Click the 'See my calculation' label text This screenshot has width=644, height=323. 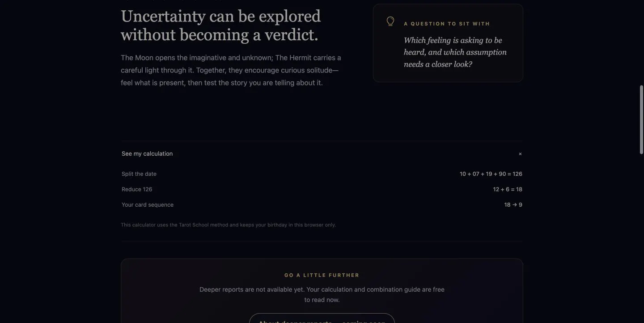pyautogui.click(x=147, y=153)
